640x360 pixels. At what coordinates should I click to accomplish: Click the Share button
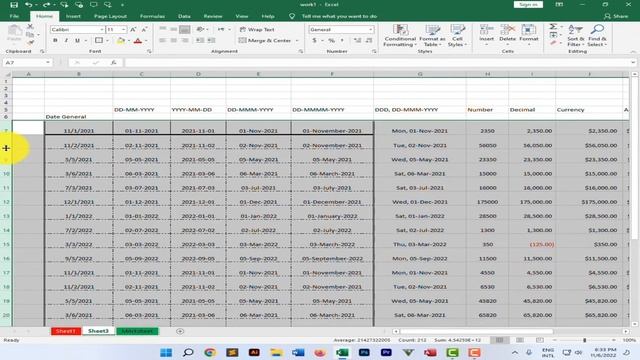coord(616,16)
